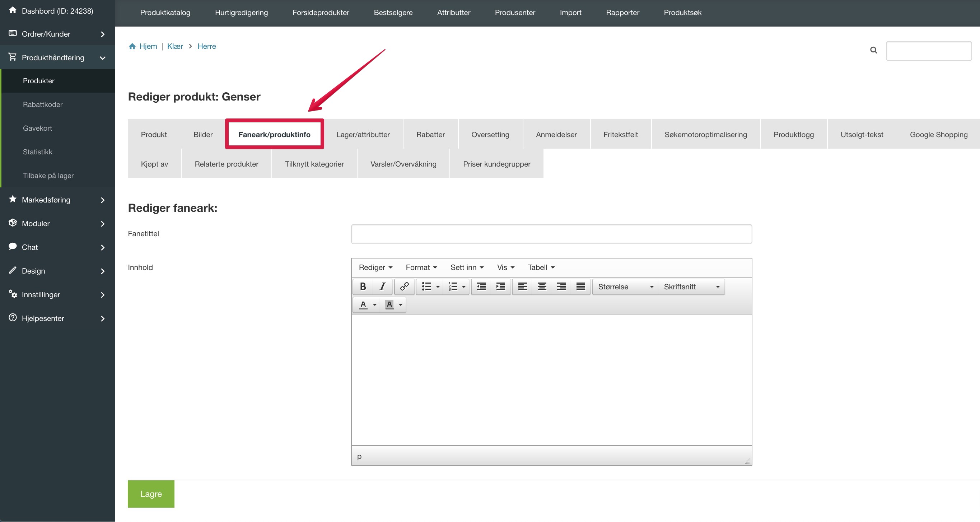The height and width of the screenshot is (522, 980).
Task: Click the Hjelpesenter question mark icon
Action: pos(13,318)
